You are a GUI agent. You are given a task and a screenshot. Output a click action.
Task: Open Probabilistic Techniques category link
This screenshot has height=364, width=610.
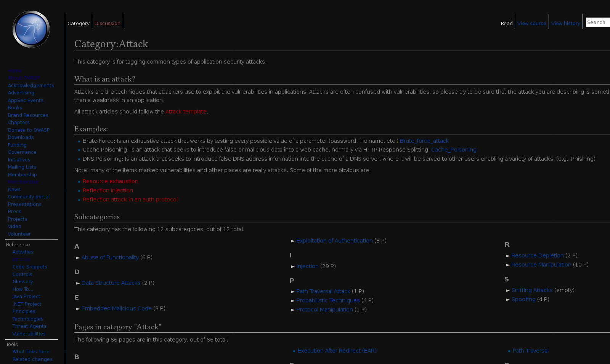328,300
